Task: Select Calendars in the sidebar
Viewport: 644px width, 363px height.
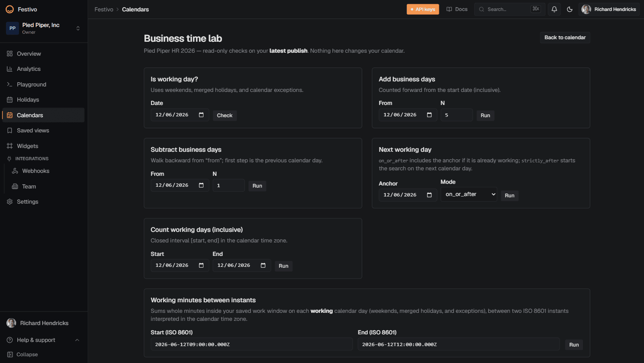Action: (44, 115)
